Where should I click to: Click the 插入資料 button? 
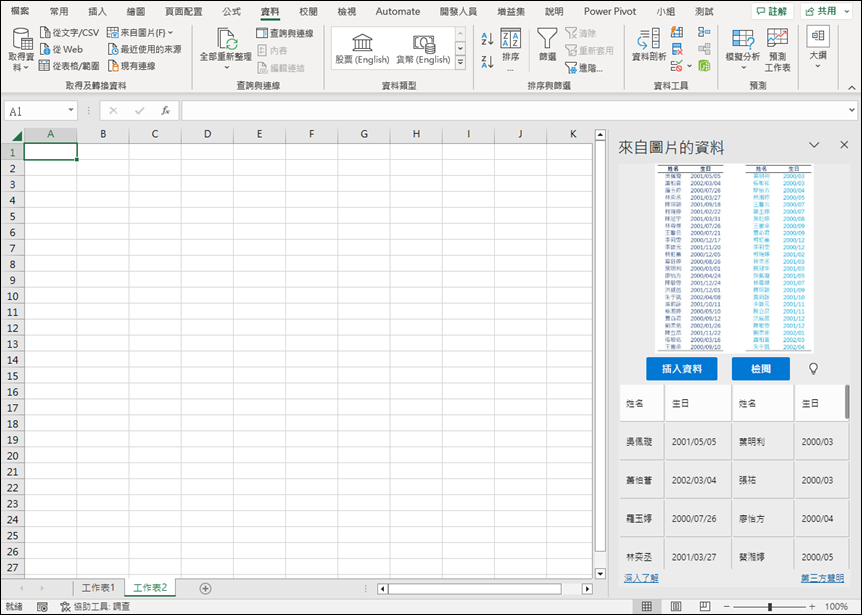click(681, 369)
